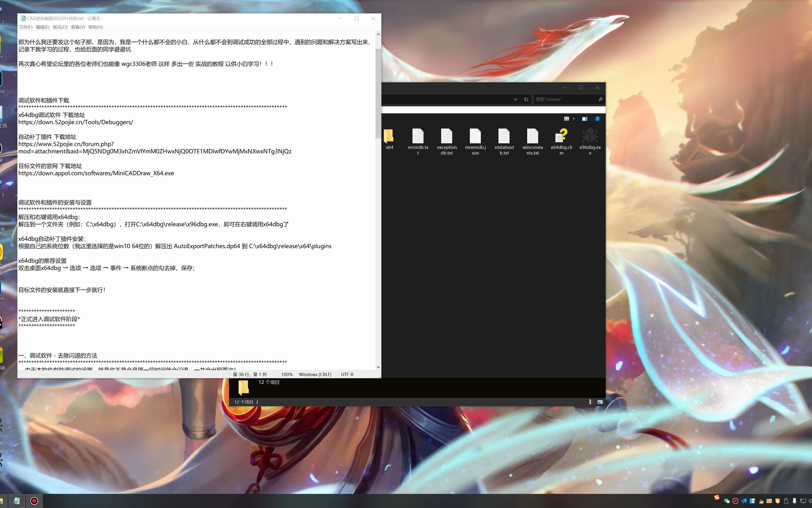Click Notepad scrollbar down arrow
812x508 pixels.
point(378,367)
